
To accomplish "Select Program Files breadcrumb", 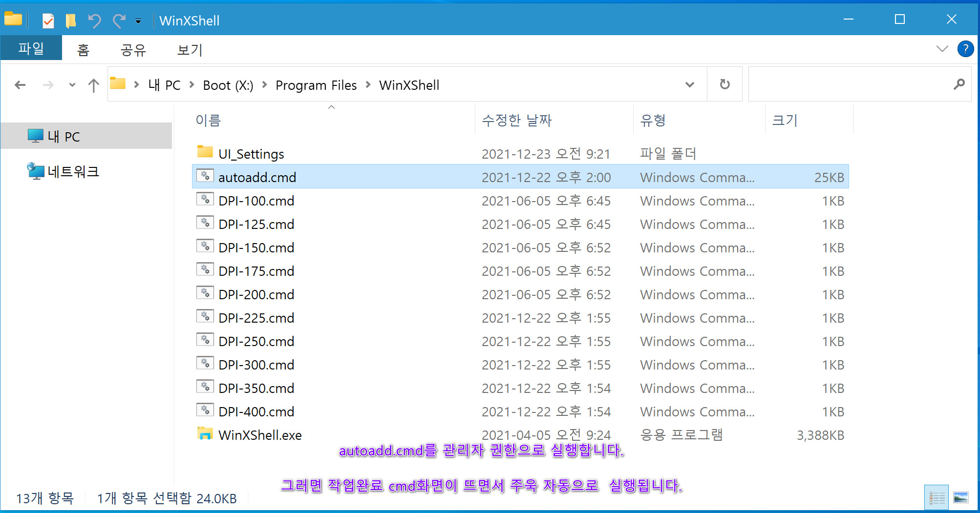I will (x=316, y=85).
